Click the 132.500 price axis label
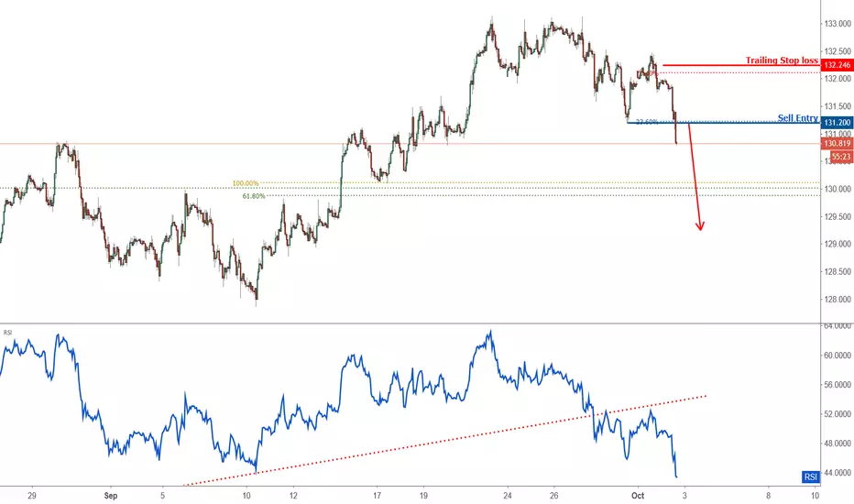 click(838, 51)
